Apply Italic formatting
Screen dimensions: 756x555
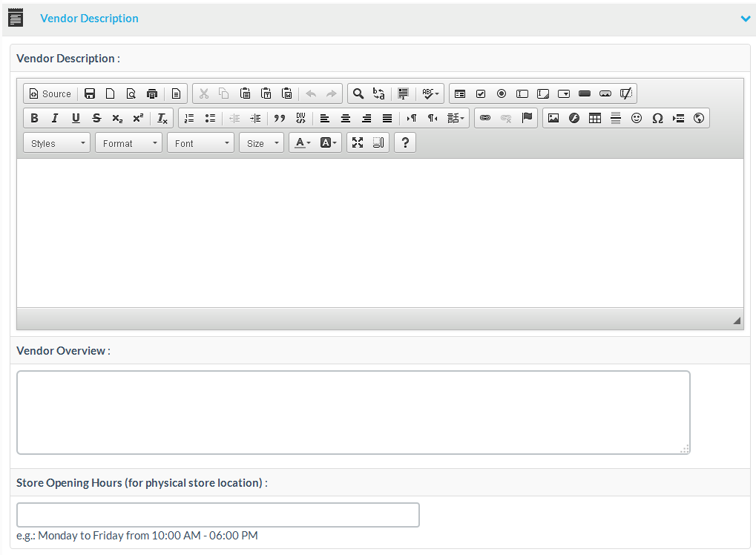pos(55,119)
